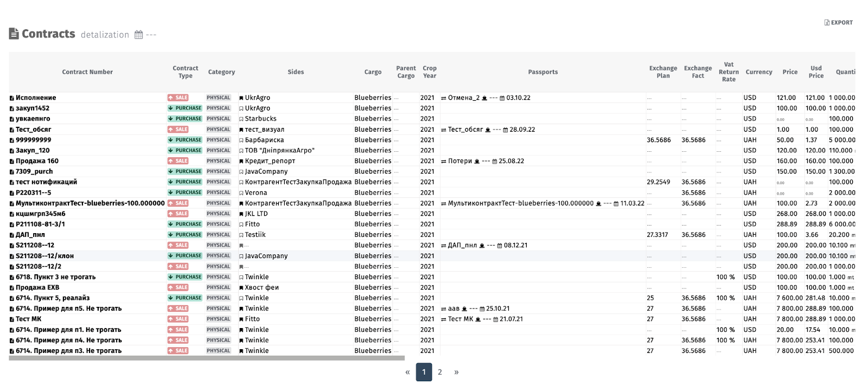Click the exchange plan value 27.3317
This screenshot has width=868, height=392.
[658, 235]
